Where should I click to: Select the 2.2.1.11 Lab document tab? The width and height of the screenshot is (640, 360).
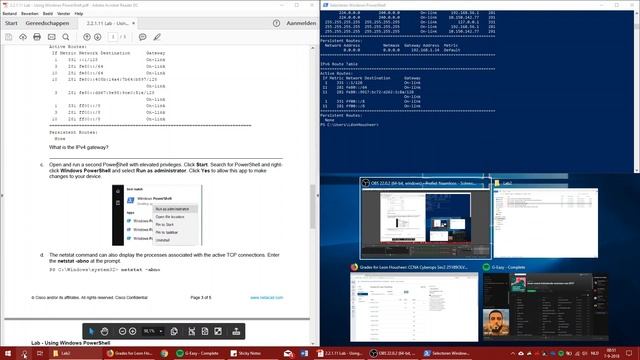pyautogui.click(x=107, y=23)
